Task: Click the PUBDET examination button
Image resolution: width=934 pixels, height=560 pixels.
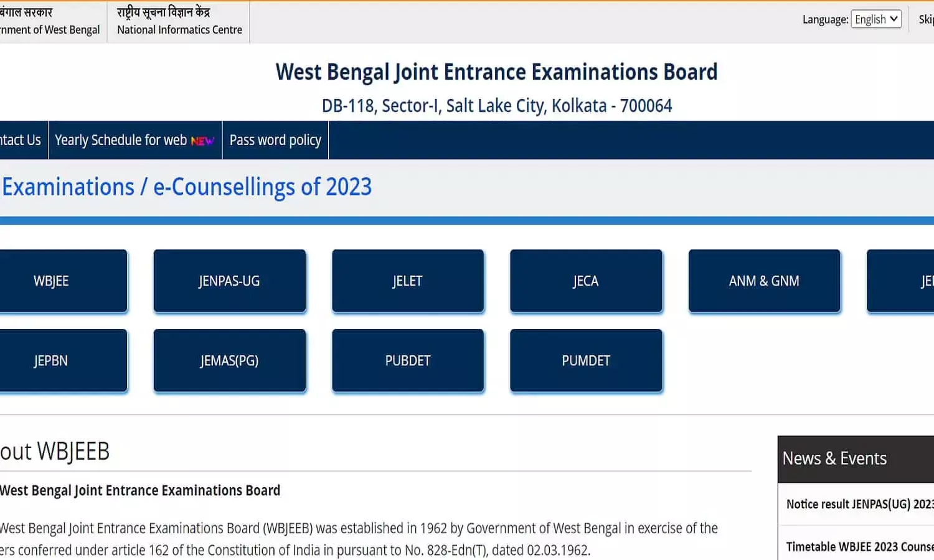Action: pos(408,361)
